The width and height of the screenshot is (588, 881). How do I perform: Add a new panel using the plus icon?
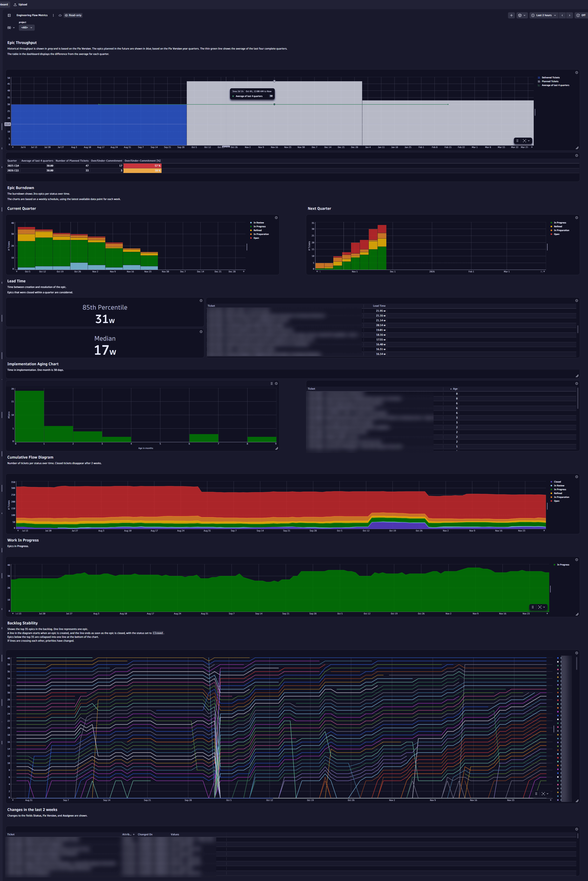511,15
